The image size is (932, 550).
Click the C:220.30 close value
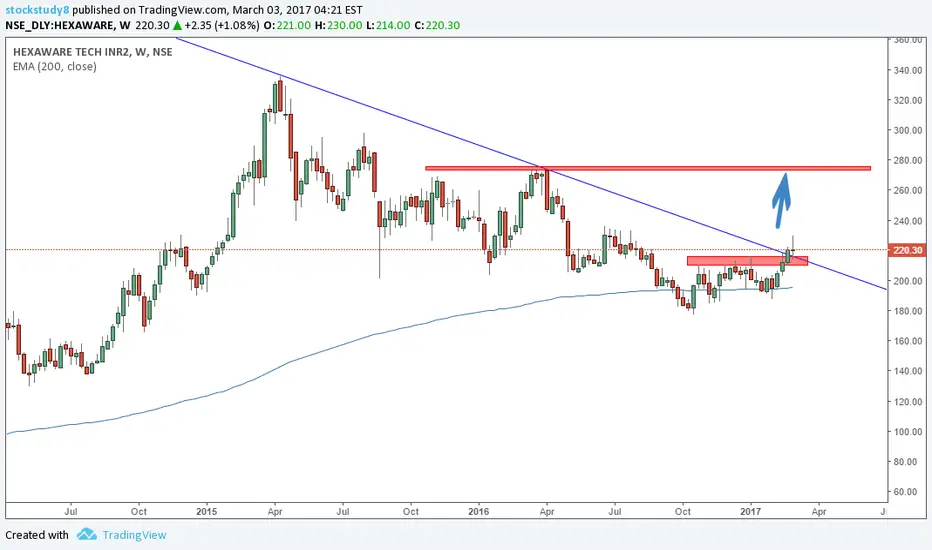[437, 26]
